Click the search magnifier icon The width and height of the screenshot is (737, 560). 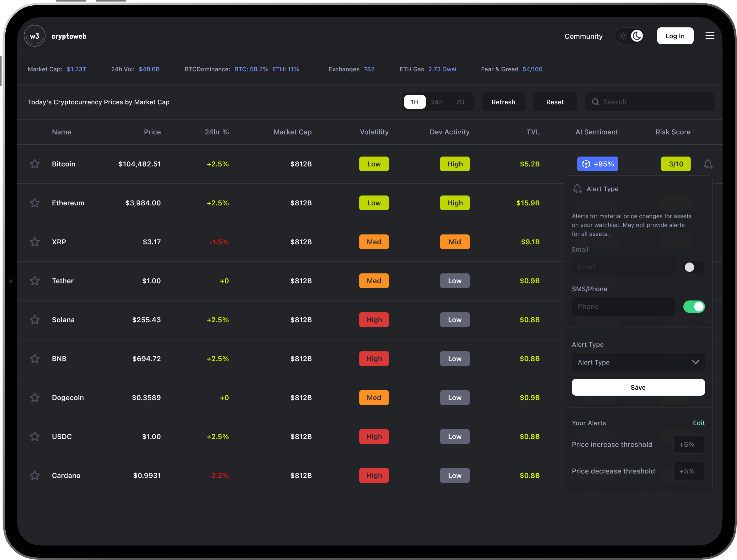pos(595,102)
